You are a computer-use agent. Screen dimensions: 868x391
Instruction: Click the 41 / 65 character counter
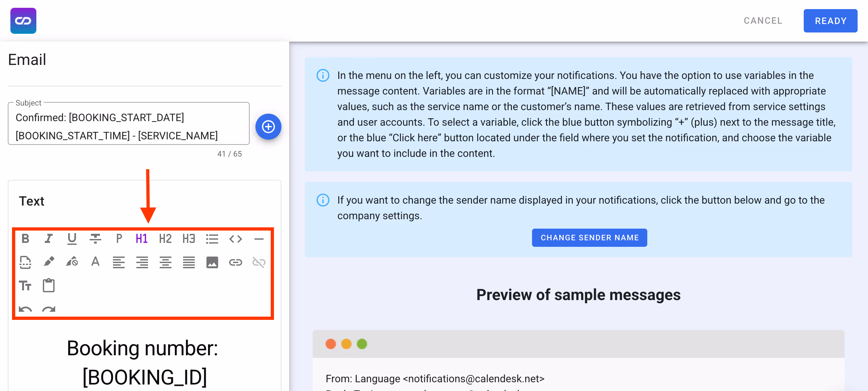click(x=229, y=154)
